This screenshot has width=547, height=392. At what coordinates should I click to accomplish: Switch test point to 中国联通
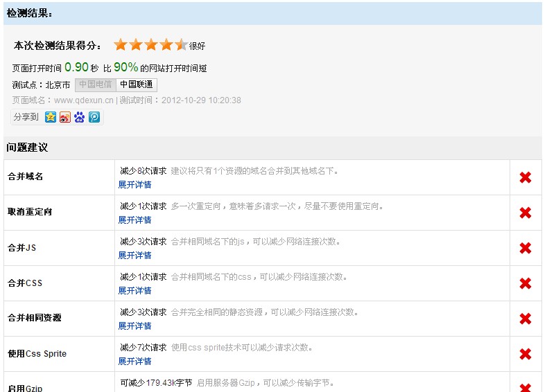coord(136,84)
